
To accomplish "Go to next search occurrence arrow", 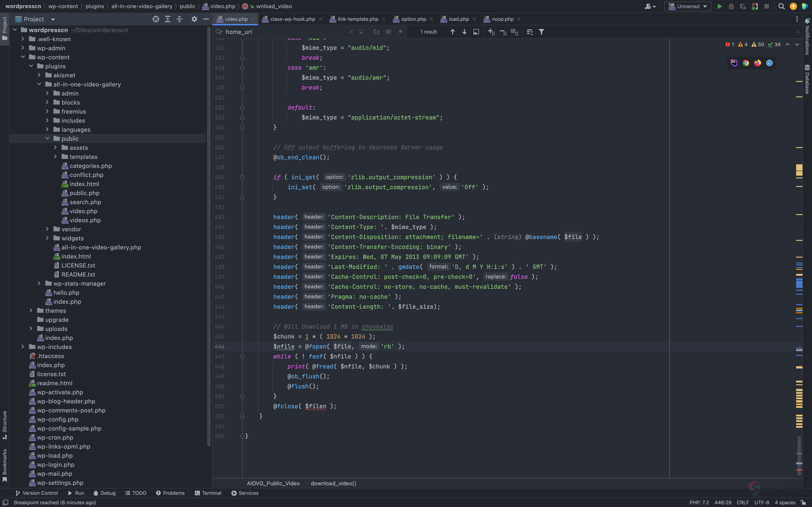I will click(464, 32).
